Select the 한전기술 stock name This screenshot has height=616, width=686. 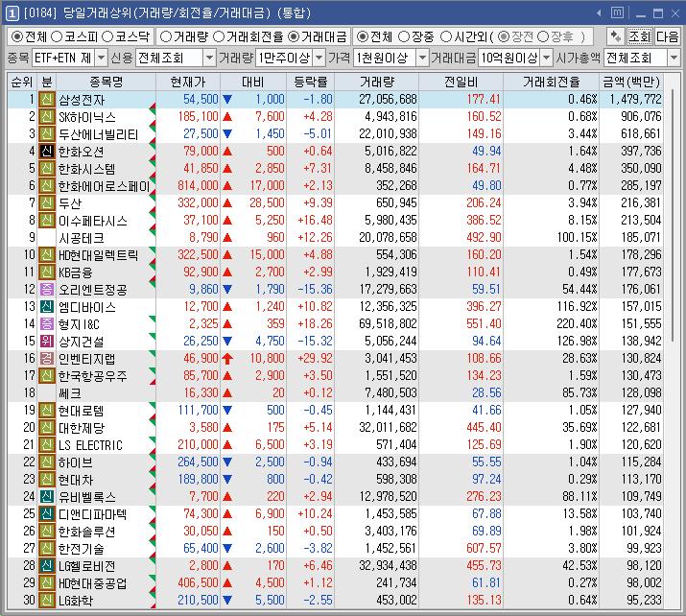click(82, 549)
